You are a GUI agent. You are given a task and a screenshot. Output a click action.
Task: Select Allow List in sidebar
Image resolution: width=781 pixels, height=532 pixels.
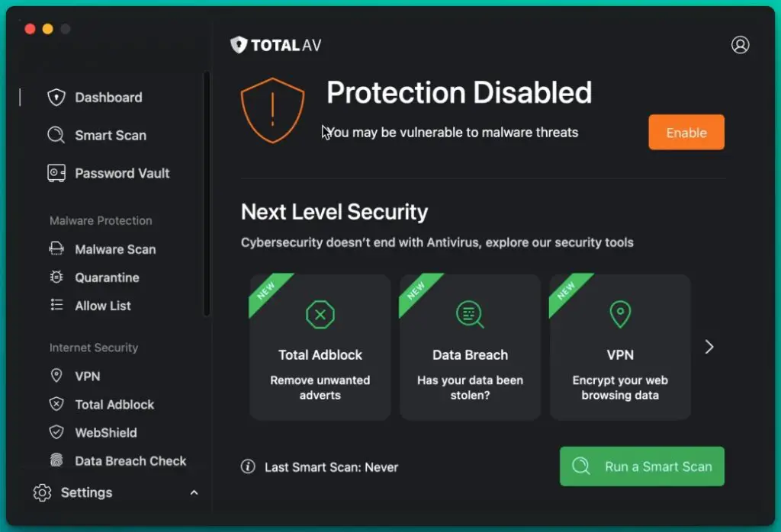click(102, 306)
